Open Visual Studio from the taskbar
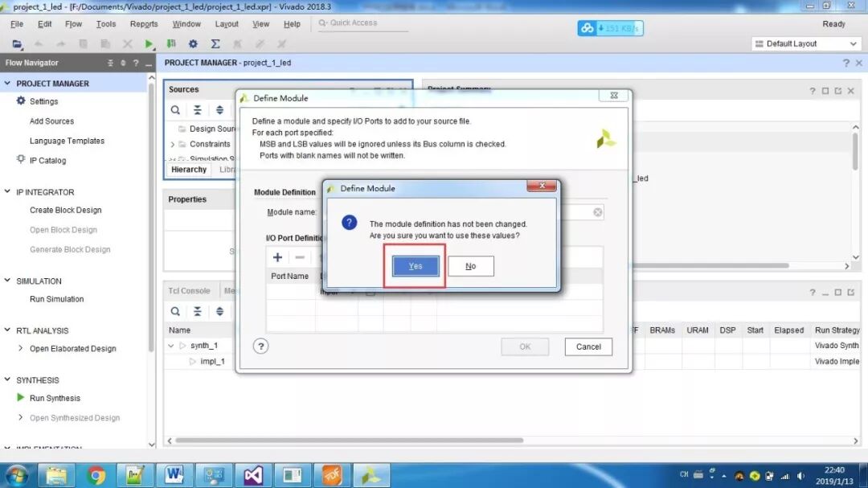Image resolution: width=868 pixels, height=488 pixels. coord(252,475)
